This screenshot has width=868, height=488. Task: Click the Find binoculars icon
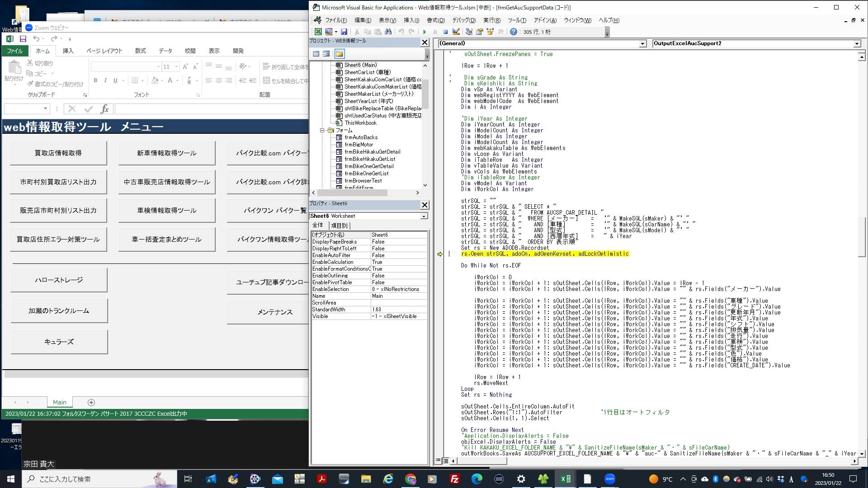pyautogui.click(x=388, y=32)
